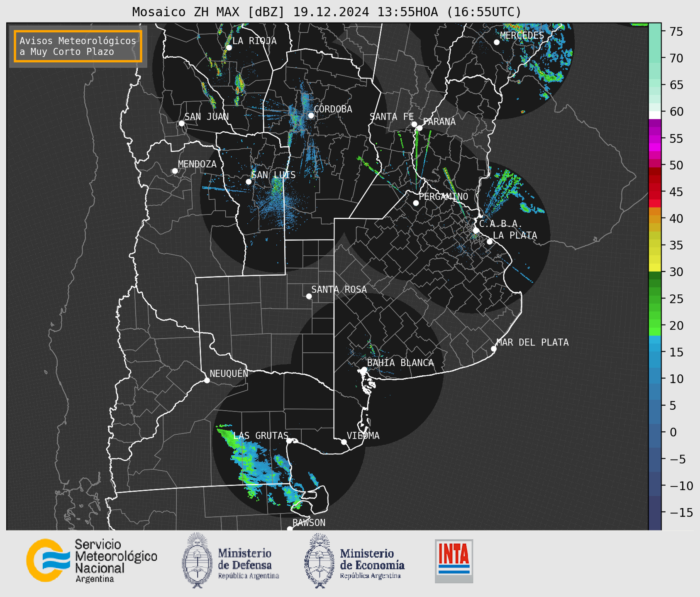Screen dimensions: 700x597
Task: Click the C.A.B.A. city marker dot
Action: pos(476,230)
